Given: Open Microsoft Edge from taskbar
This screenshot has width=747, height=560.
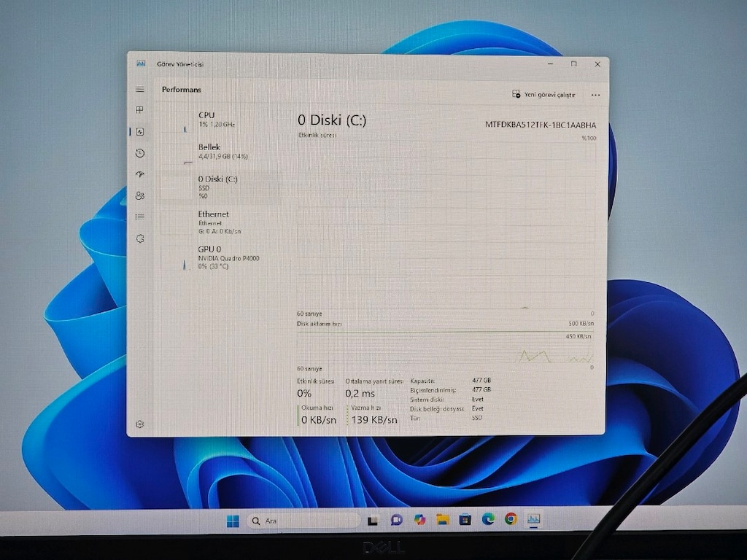Looking at the screenshot, I should [488, 519].
